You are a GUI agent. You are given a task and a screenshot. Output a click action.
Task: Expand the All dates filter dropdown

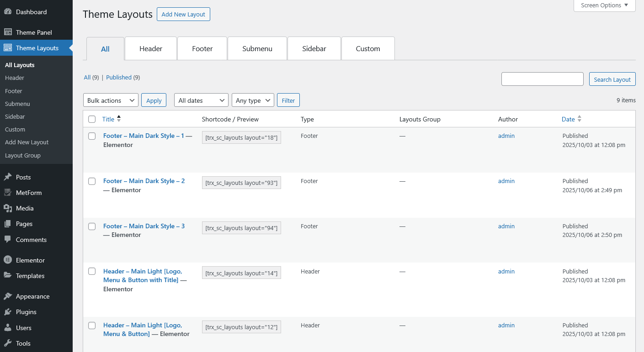click(201, 100)
